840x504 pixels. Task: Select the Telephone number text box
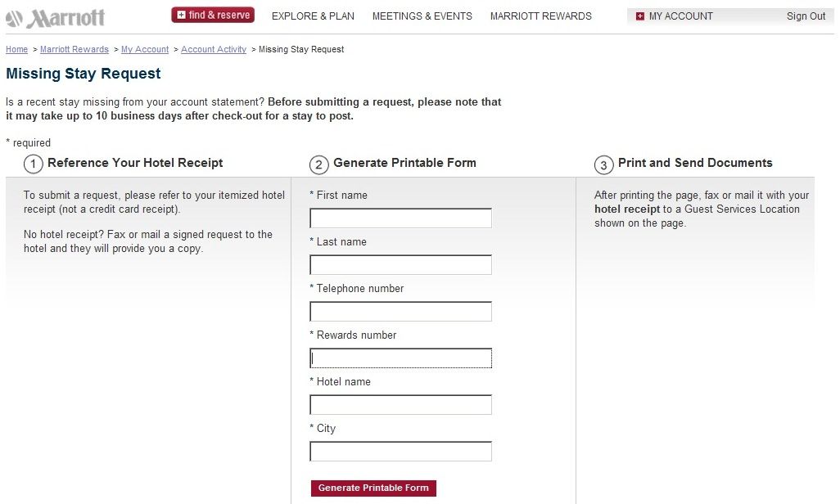pos(400,311)
